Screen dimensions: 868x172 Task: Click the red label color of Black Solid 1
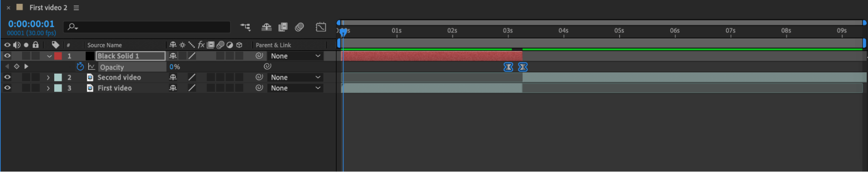pyautogui.click(x=58, y=56)
